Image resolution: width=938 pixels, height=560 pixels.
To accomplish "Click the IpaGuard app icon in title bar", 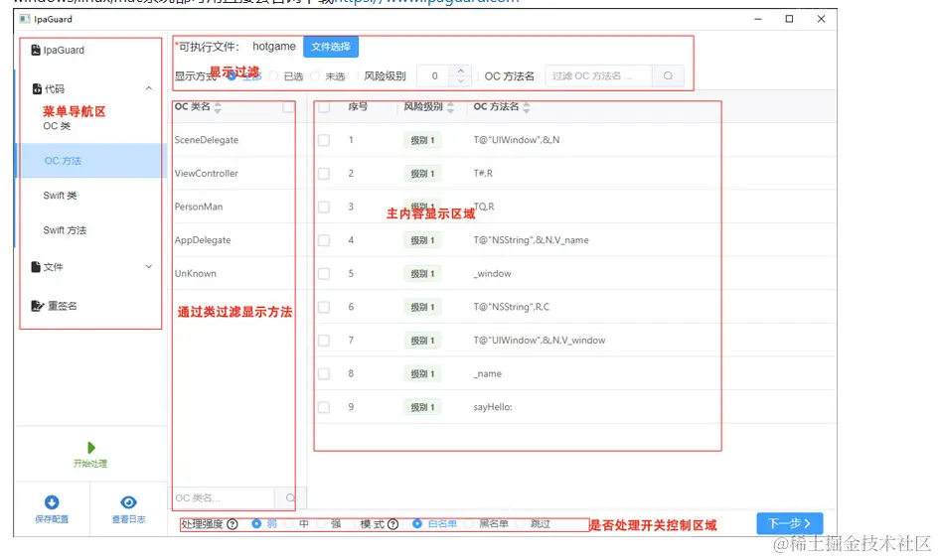I will pyautogui.click(x=25, y=19).
